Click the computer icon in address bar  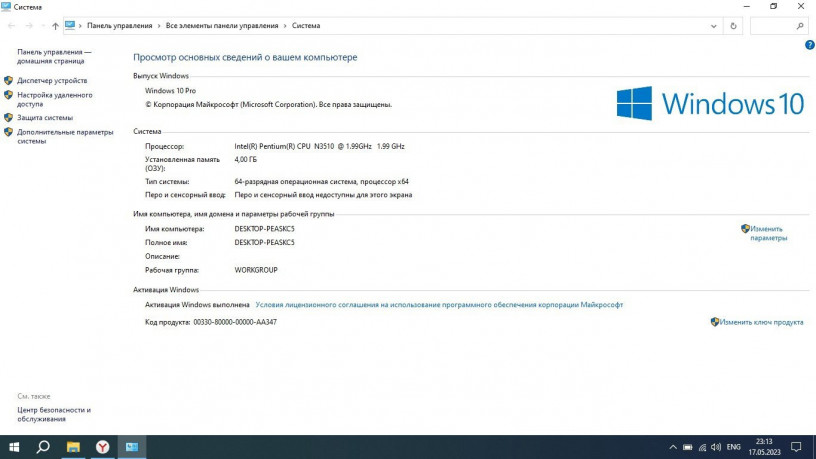70,25
